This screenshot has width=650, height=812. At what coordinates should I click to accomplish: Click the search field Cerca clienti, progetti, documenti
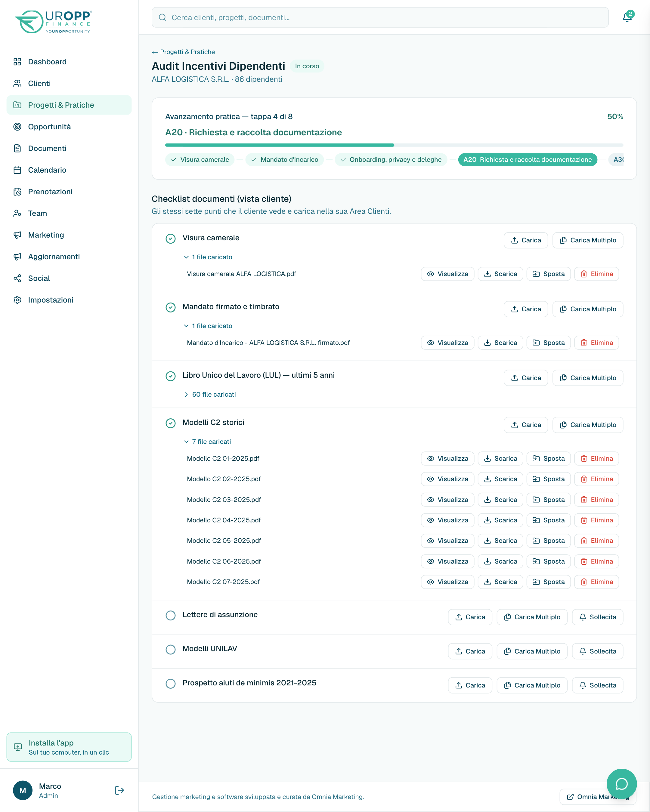click(x=380, y=17)
